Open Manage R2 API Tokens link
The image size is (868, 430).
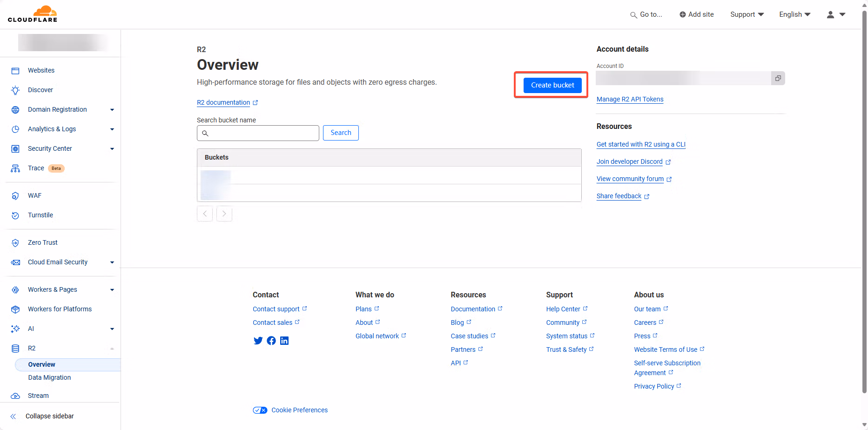point(630,99)
